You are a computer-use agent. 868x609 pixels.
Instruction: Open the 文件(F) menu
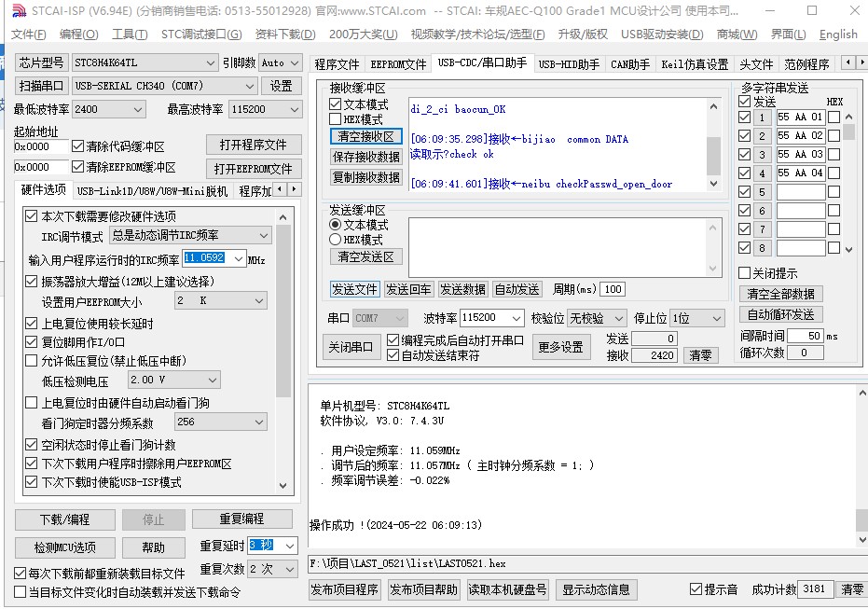click(x=28, y=35)
